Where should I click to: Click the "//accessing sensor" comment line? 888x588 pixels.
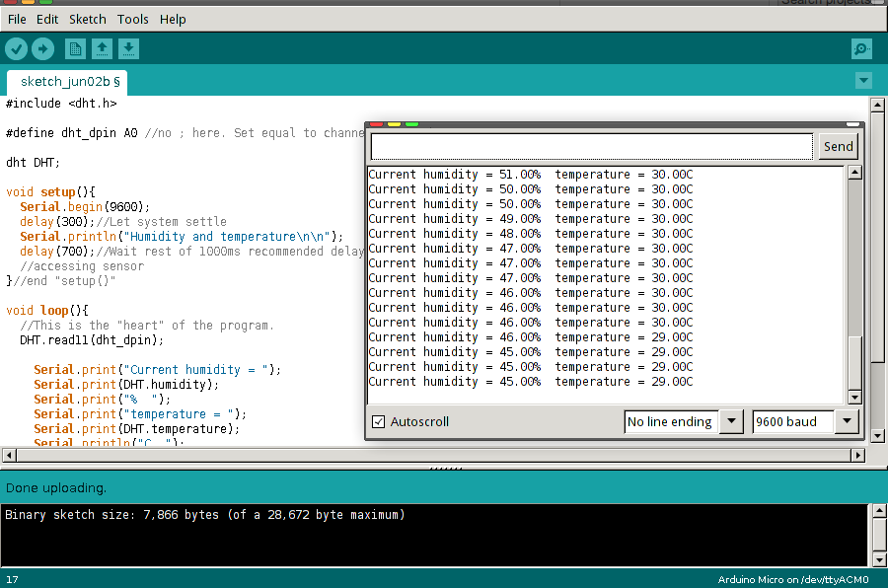pos(82,266)
